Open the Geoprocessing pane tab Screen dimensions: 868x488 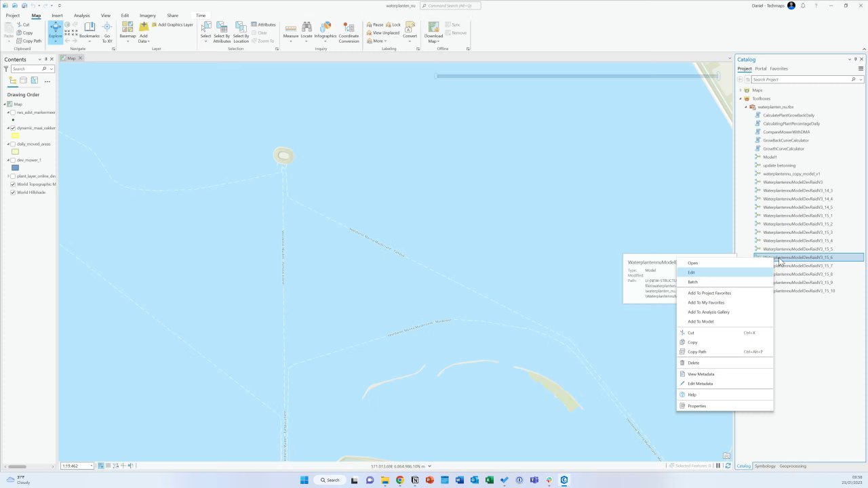pyautogui.click(x=793, y=466)
